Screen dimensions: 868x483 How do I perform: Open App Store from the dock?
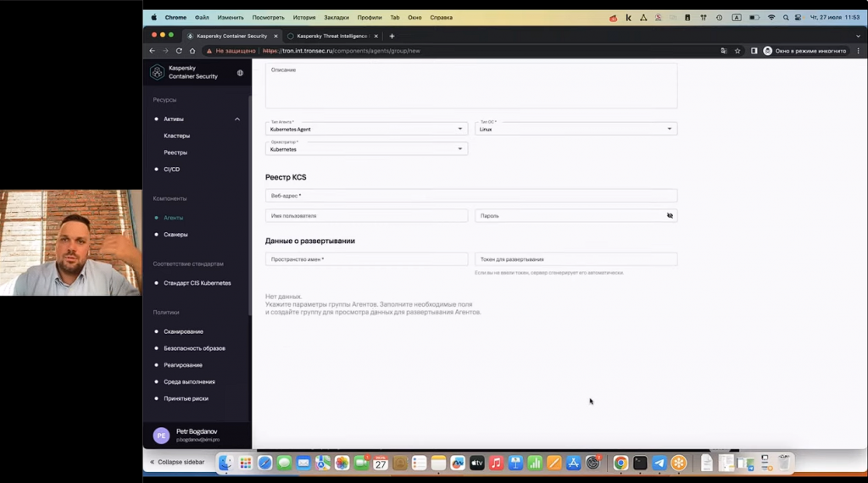click(573, 463)
